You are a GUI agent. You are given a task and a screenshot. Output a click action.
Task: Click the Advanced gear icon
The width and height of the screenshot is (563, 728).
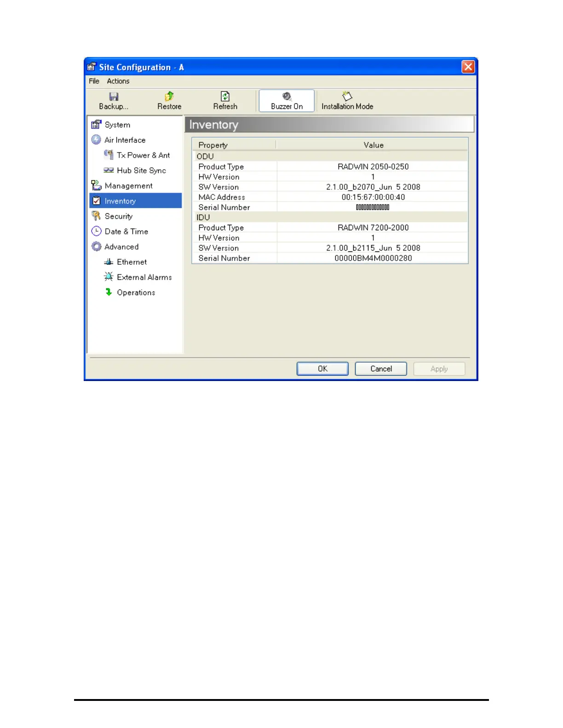(96, 246)
